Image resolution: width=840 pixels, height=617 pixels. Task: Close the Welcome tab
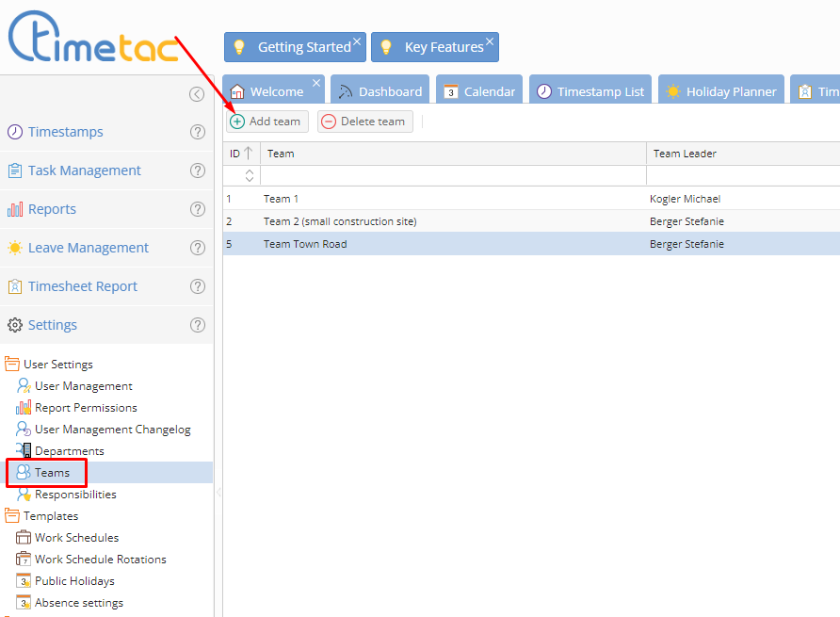(x=316, y=83)
